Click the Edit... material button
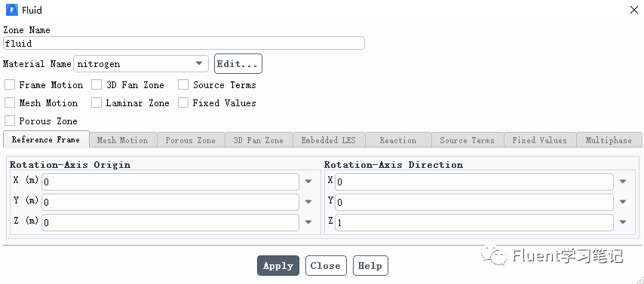644x284 pixels. pyautogui.click(x=238, y=63)
